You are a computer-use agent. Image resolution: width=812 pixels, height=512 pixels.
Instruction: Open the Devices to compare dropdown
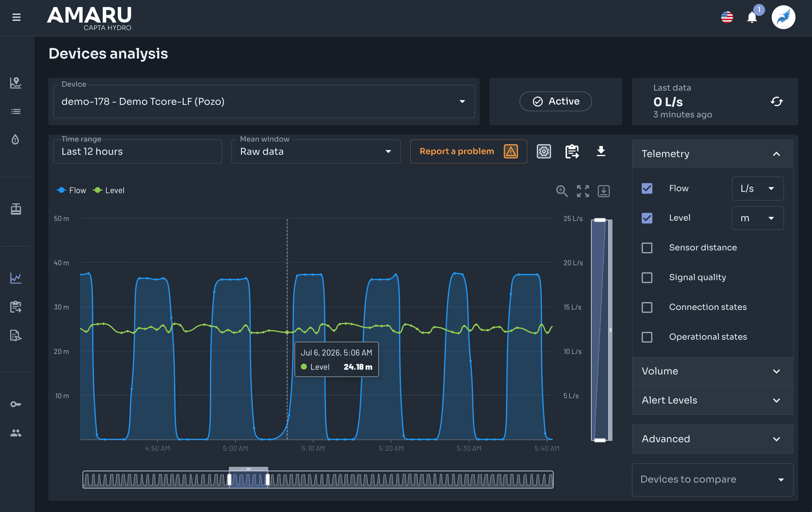click(712, 480)
